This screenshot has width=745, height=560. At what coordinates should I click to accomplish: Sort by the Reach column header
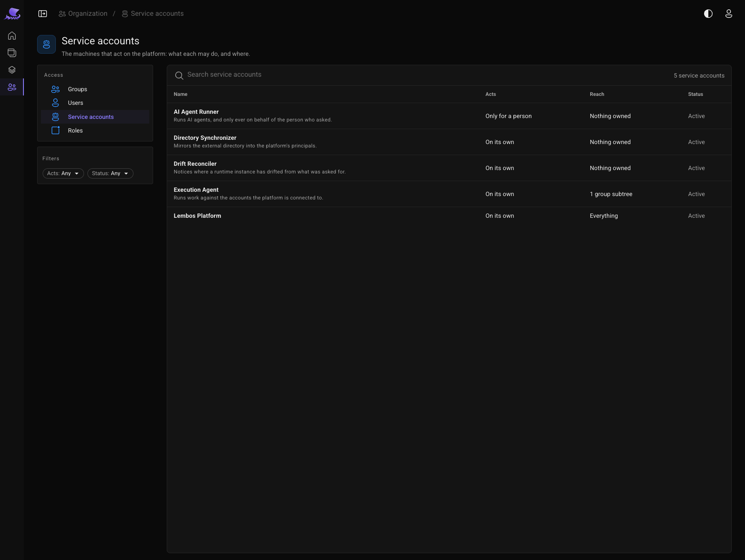[597, 94]
